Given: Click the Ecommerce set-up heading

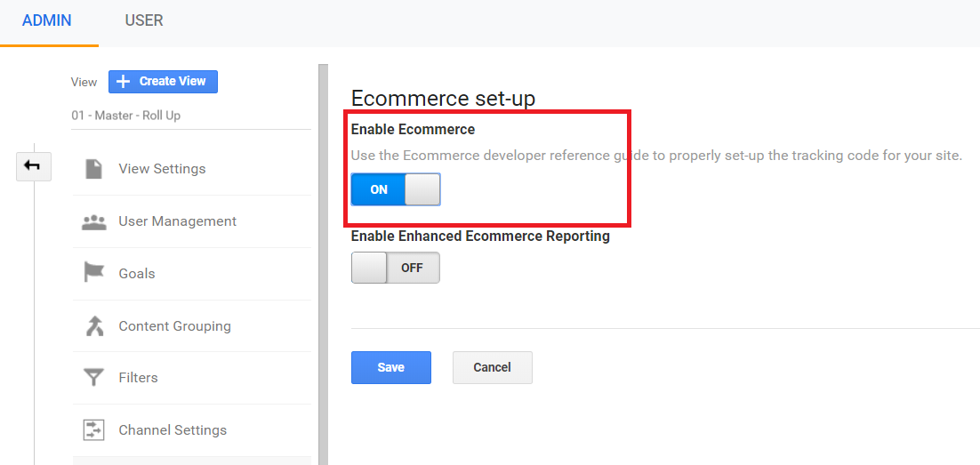Looking at the screenshot, I should [x=443, y=98].
